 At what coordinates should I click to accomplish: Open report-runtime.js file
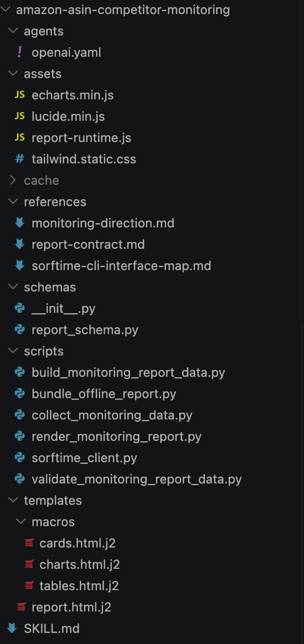[x=82, y=138]
